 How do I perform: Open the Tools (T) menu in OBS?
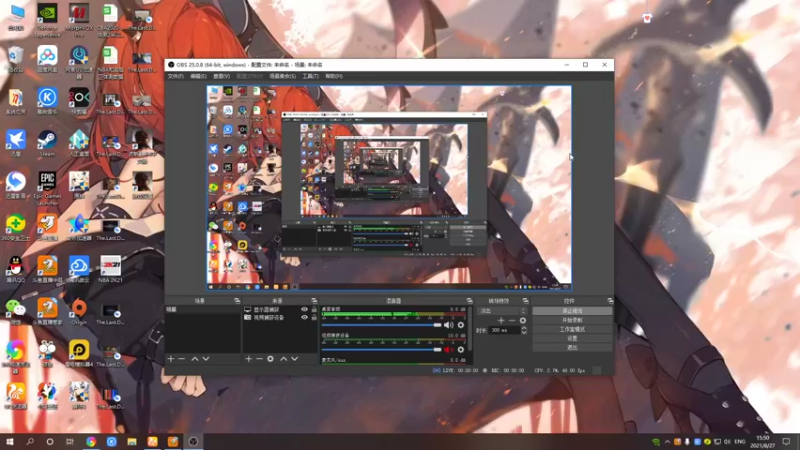[310, 76]
